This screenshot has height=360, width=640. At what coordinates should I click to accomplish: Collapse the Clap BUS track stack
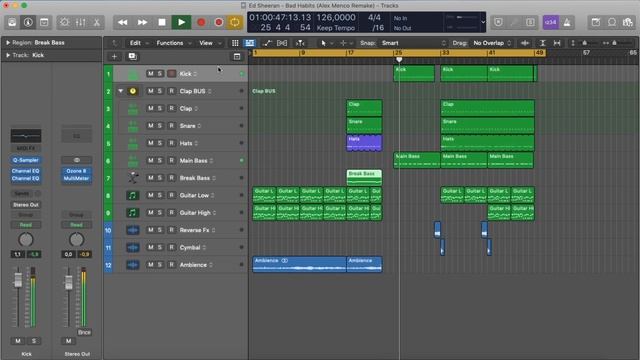tap(121, 91)
